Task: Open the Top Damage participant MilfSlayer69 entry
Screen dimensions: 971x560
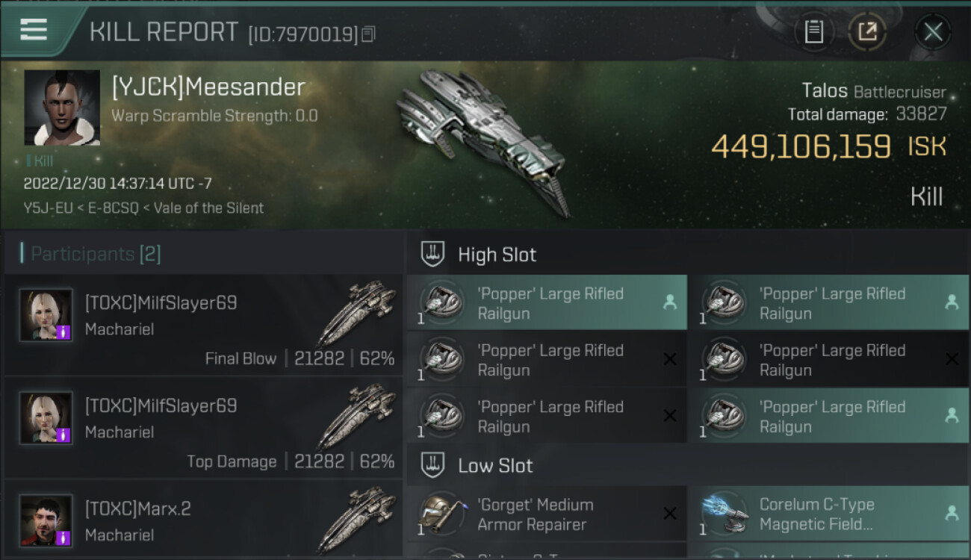Action: coord(203,428)
